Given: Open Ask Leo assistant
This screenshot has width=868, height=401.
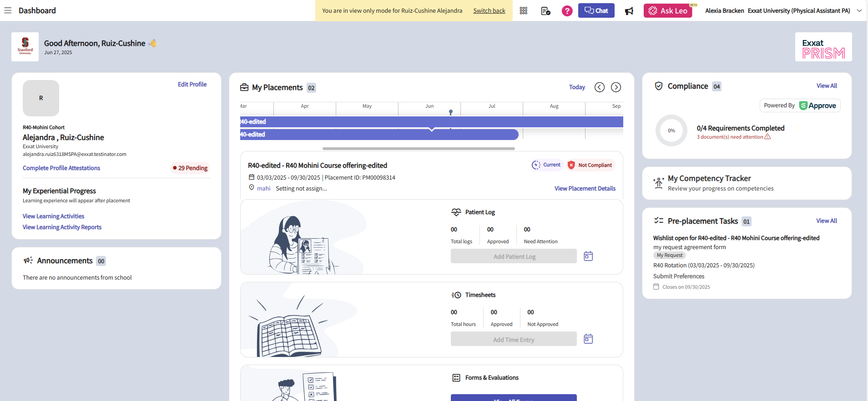Looking at the screenshot, I should 667,10.
